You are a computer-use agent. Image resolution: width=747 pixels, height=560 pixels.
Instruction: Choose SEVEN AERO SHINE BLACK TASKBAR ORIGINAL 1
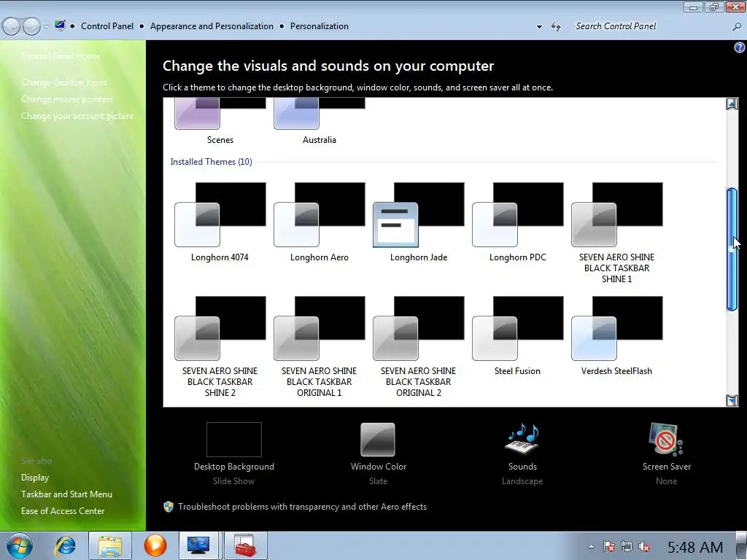click(320, 346)
